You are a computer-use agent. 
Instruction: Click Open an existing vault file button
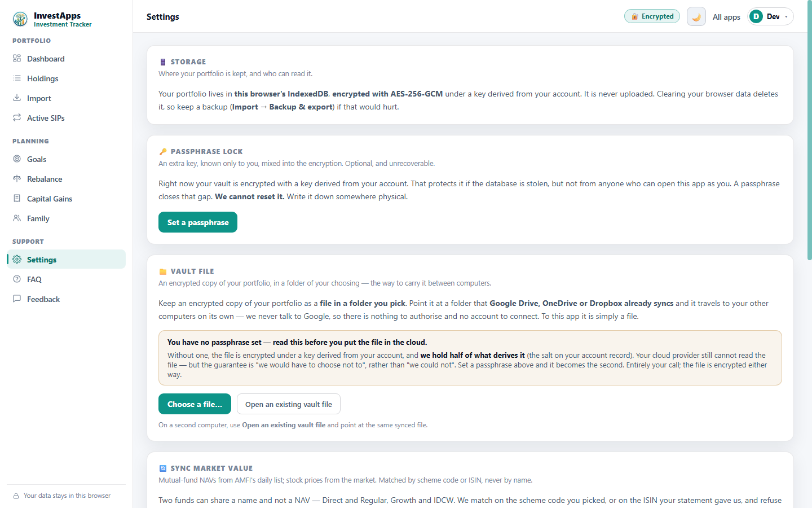(x=289, y=404)
